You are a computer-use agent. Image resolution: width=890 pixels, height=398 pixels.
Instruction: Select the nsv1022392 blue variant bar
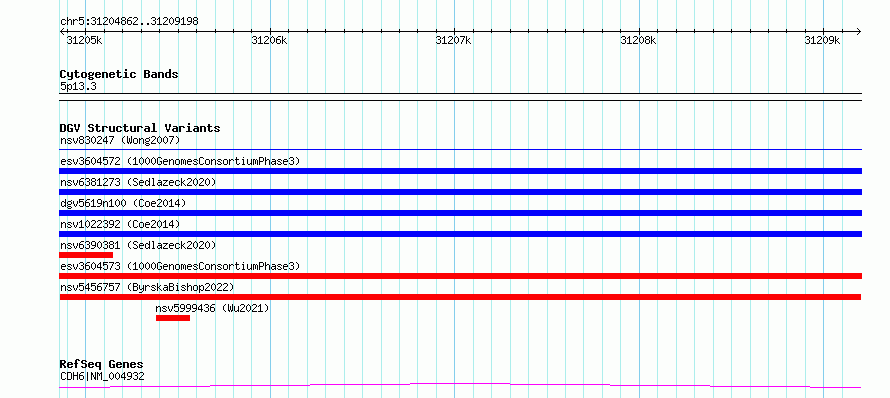tap(460, 234)
